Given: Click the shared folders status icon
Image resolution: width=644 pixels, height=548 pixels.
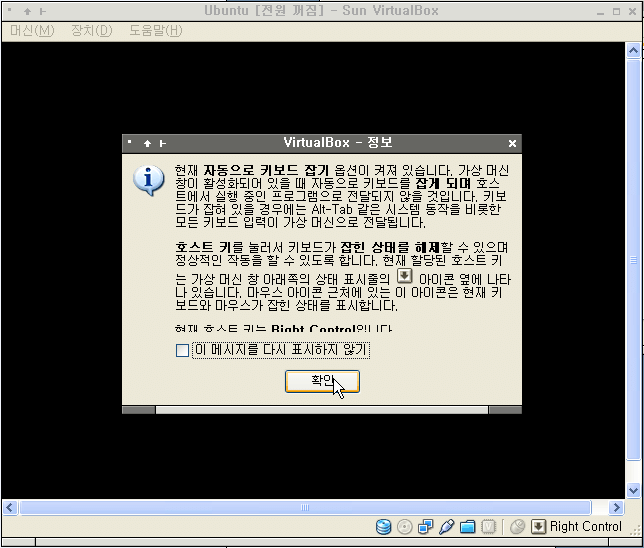Looking at the screenshot, I should (467, 527).
